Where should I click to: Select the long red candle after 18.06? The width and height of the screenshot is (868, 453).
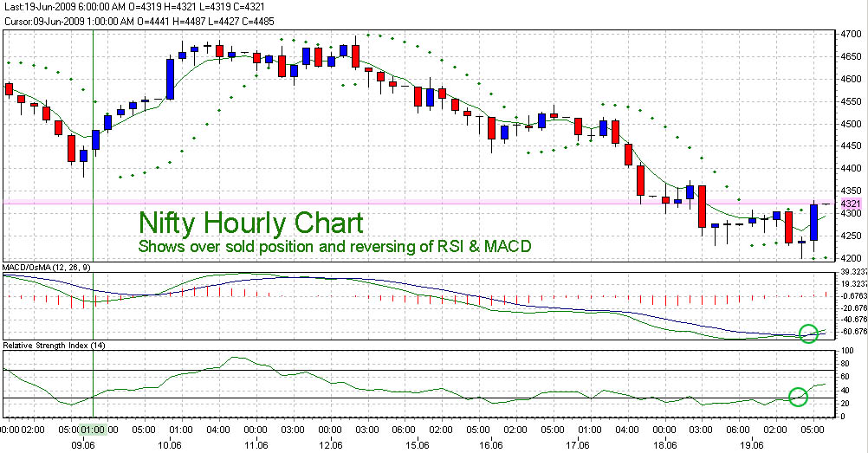click(703, 206)
